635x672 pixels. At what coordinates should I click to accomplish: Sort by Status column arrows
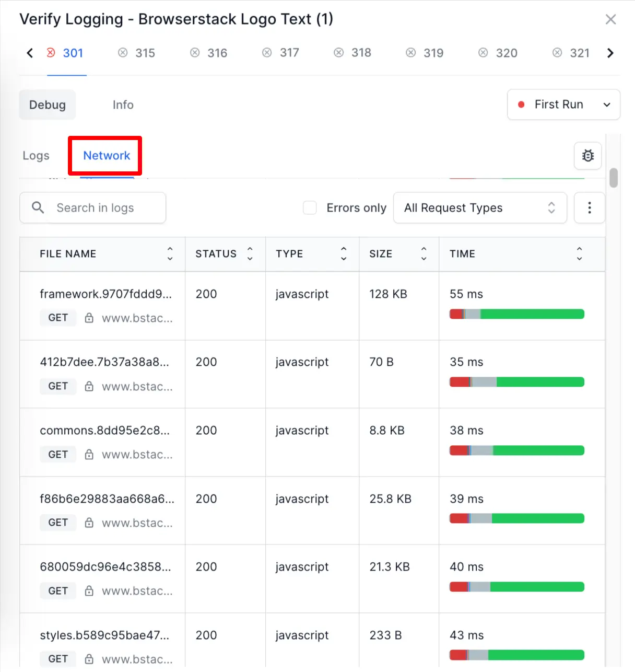(250, 254)
